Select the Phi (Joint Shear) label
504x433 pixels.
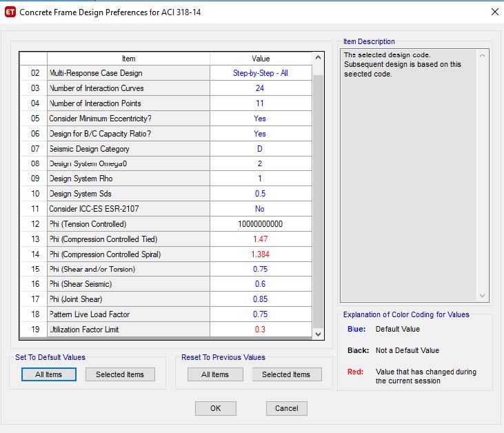pos(128,299)
